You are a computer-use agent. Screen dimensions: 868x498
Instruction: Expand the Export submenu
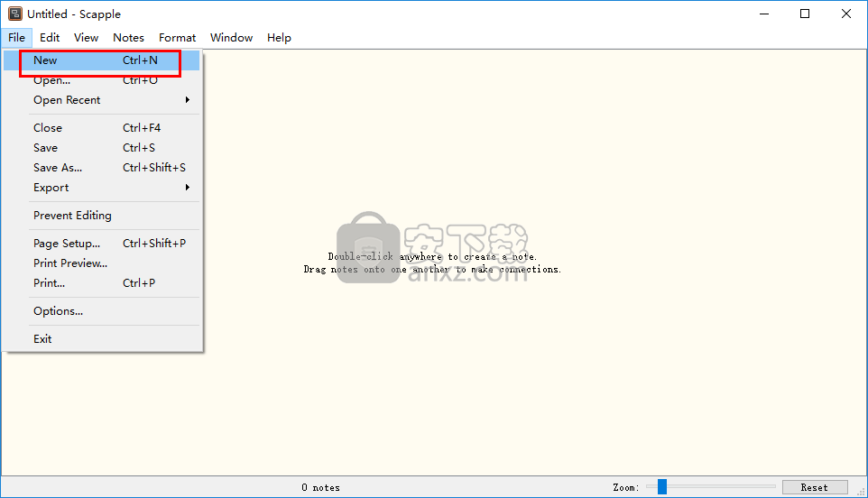click(x=101, y=188)
